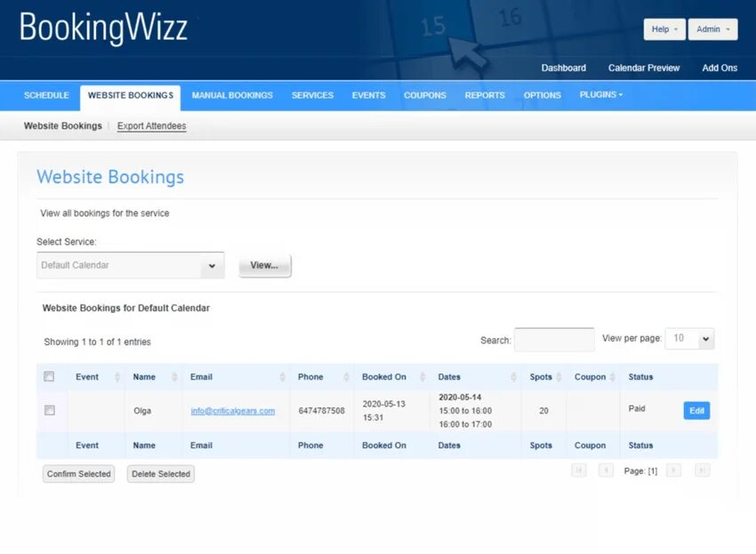Switch to the Schedule tab

tap(46, 95)
